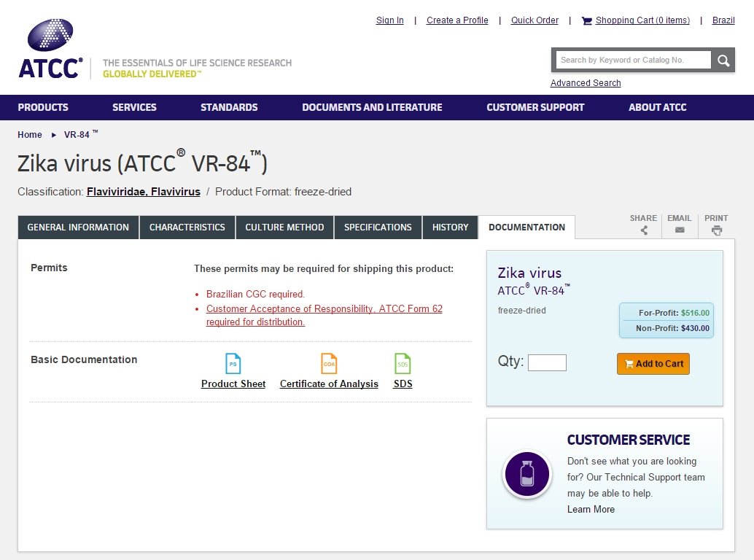Switch to the History tab
754x560 pixels.
coord(450,227)
